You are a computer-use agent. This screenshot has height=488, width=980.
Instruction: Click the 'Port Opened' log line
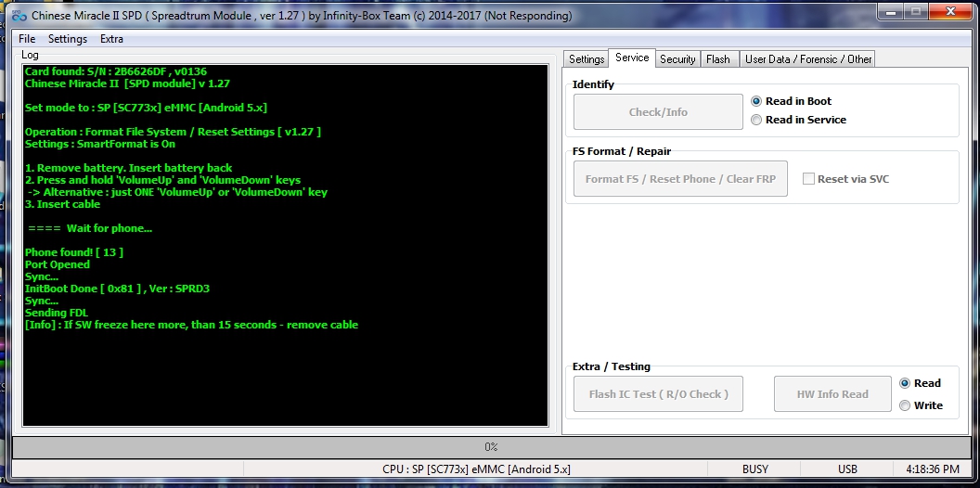[x=57, y=264]
